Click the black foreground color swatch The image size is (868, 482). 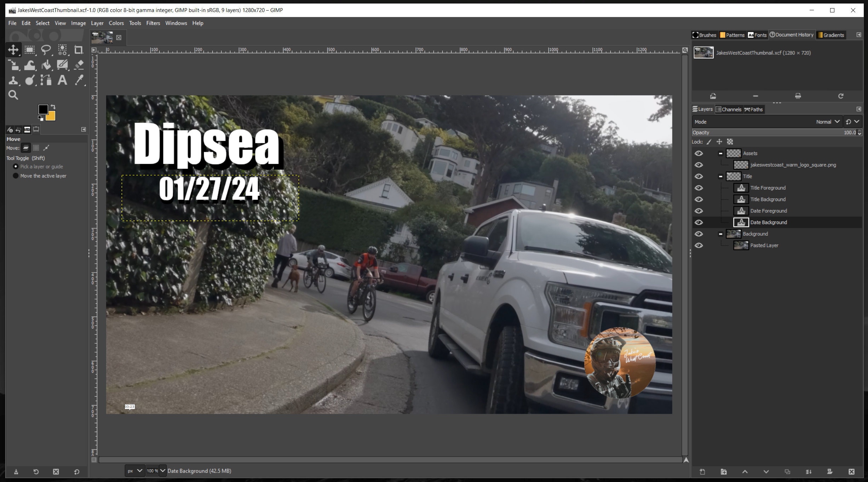pyautogui.click(x=43, y=109)
